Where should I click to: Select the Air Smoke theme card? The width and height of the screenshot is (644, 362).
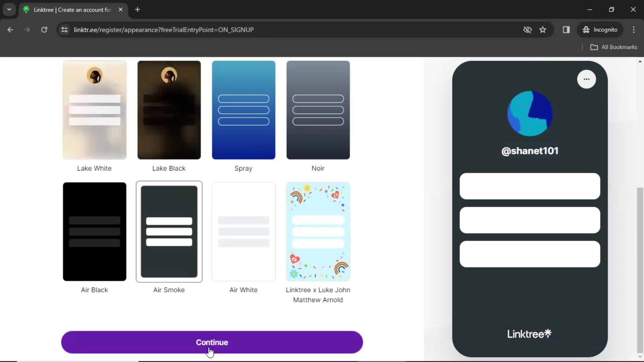[169, 232]
